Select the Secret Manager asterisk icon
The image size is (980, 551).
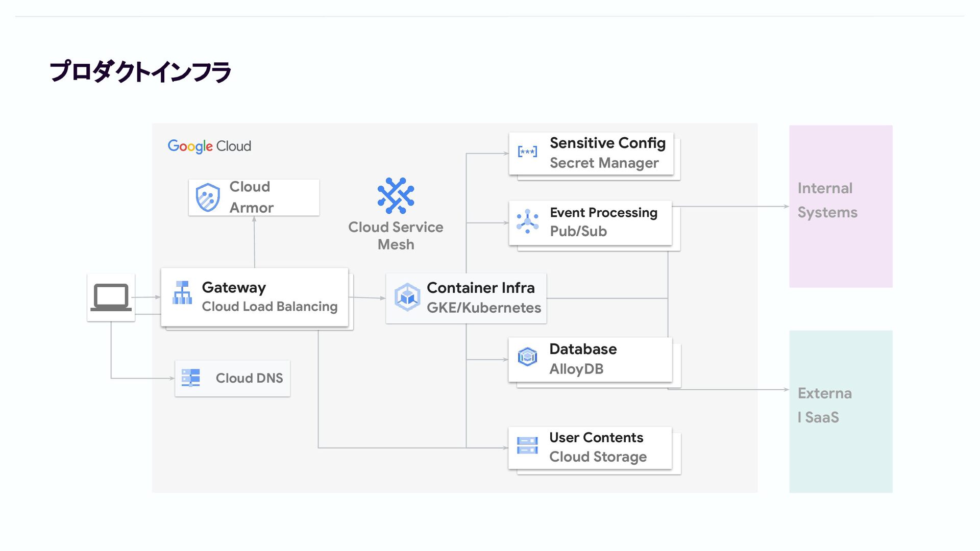tap(527, 152)
